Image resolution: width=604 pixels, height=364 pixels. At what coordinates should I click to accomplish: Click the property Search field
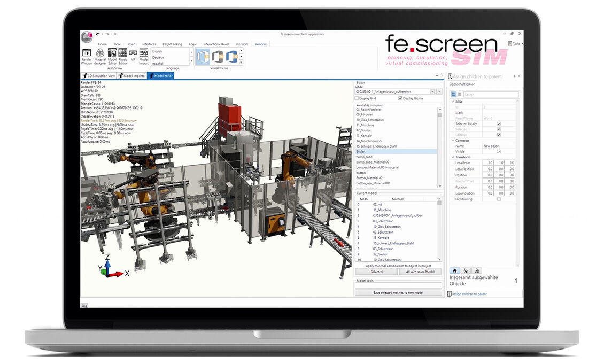pos(491,95)
